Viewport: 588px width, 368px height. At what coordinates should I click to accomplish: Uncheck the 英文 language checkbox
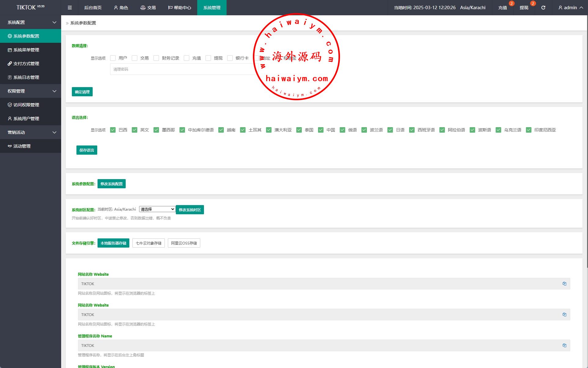pos(135,130)
